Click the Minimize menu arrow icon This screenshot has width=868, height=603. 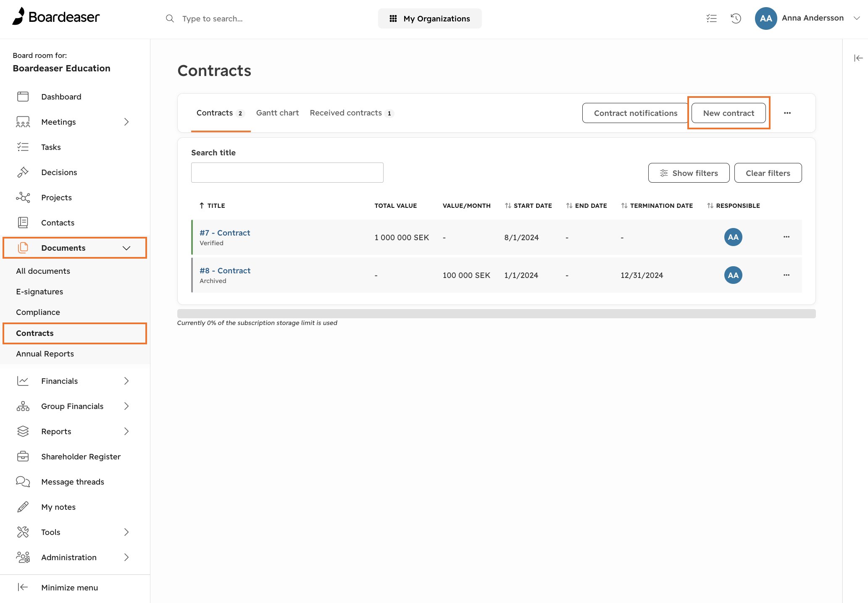(x=23, y=587)
